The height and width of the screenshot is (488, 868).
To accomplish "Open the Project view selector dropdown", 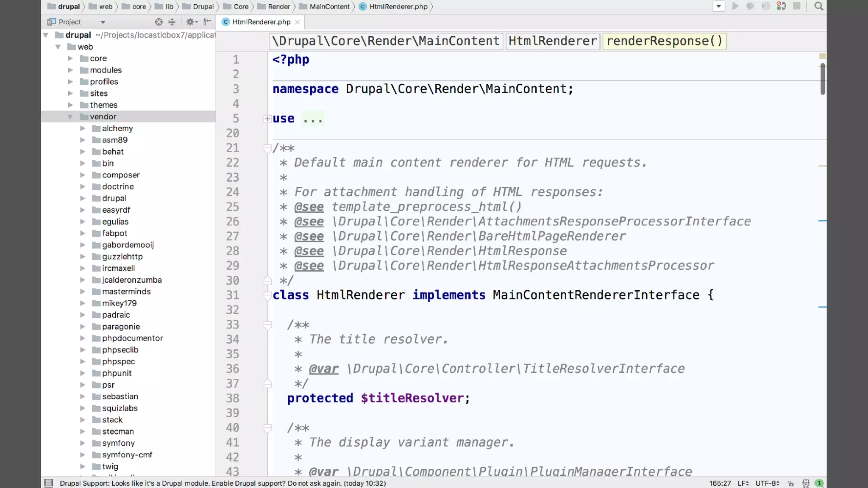I will point(103,22).
